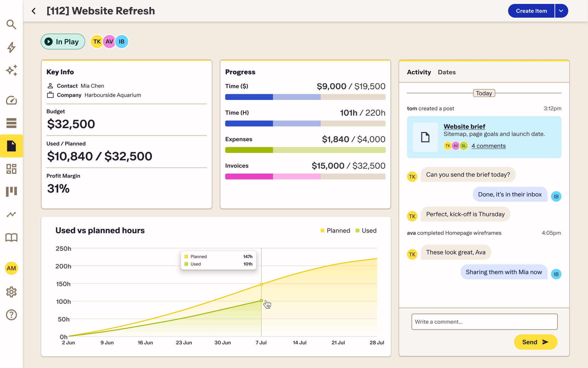Click the AV avatar beside In Play
Viewport: 588px width, 368px height.
click(109, 41)
